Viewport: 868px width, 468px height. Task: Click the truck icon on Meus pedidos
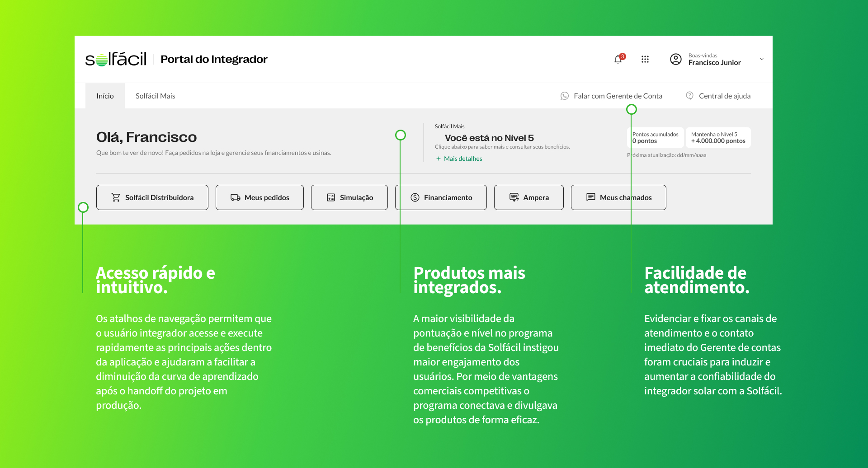(235, 197)
